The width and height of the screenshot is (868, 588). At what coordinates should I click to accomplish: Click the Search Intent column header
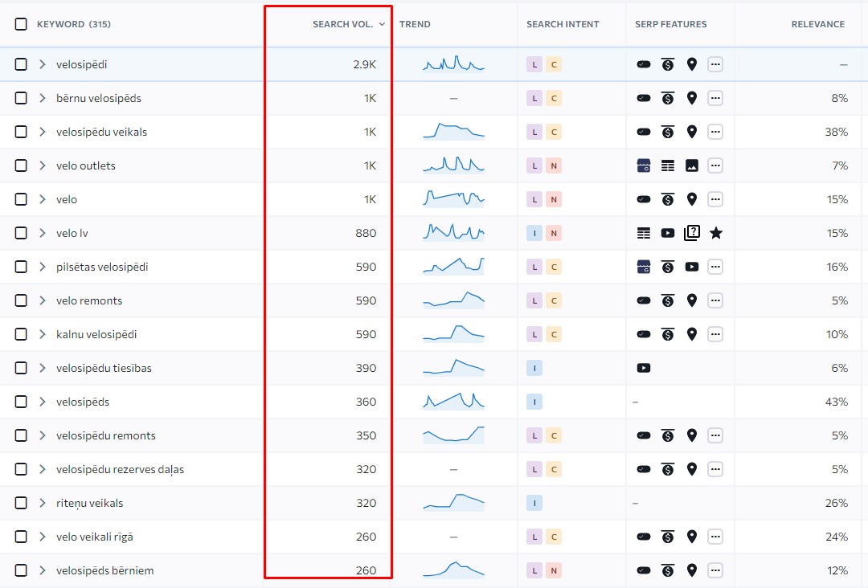pos(563,24)
